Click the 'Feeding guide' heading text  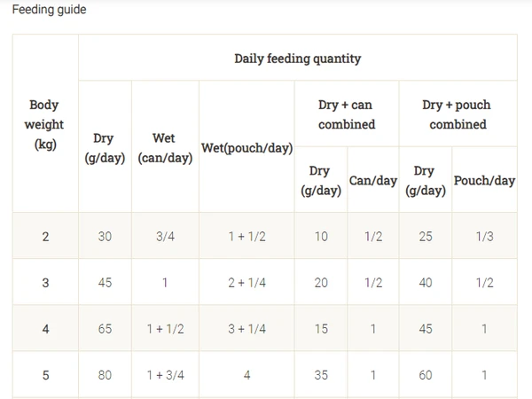click(49, 10)
